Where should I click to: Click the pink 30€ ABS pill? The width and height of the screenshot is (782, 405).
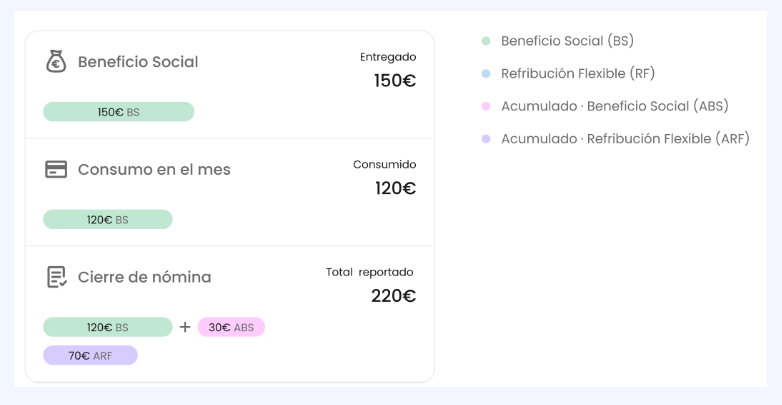pyautogui.click(x=231, y=327)
